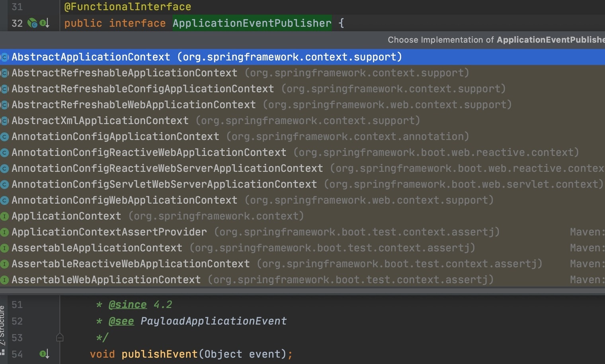
Task: Click Spring bean gutter icon on line 32
Action: [x=32, y=23]
